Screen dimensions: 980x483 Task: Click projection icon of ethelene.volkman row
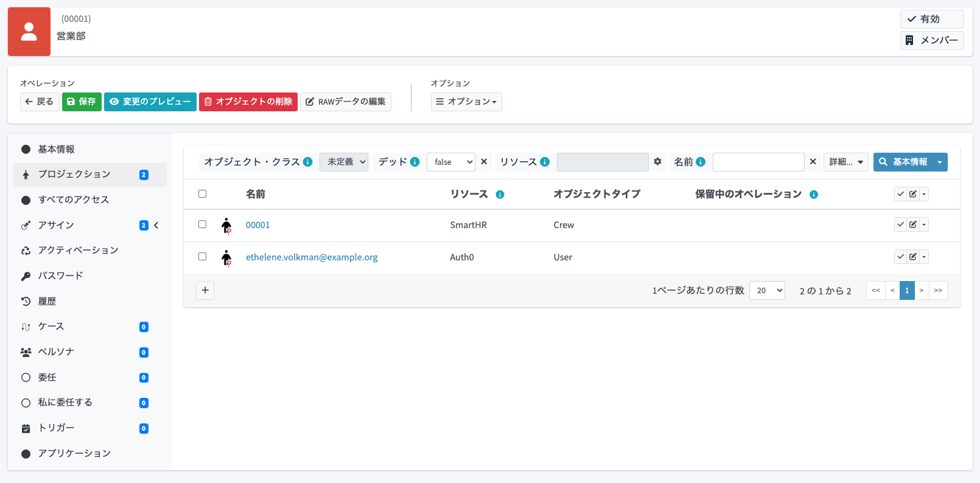[226, 258]
